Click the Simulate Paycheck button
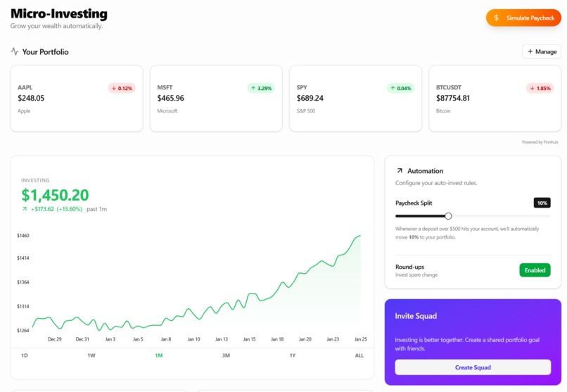Viewport: 567px width, 392px height. tap(523, 18)
